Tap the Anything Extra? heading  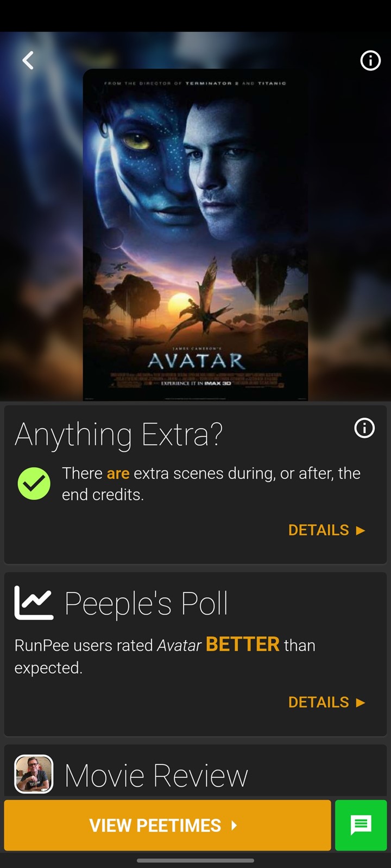(119, 435)
